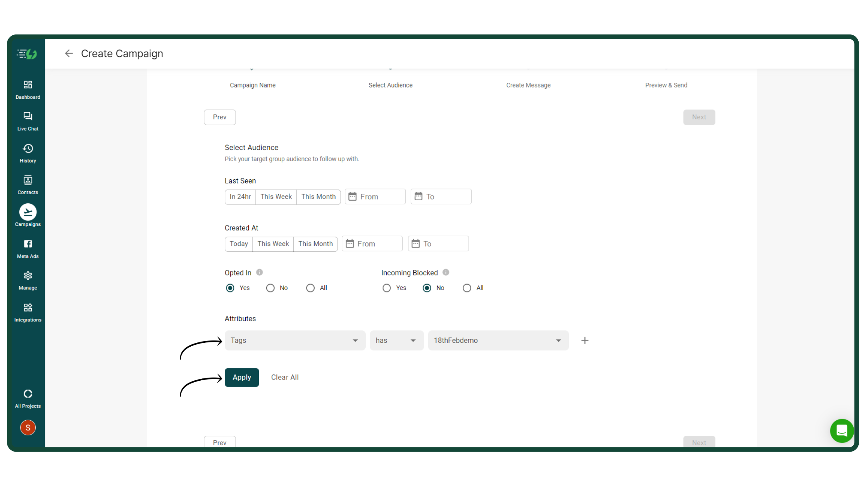Viewport: 868px width, 488px height.
Task: Click the Last Seen From date field
Action: click(x=375, y=197)
